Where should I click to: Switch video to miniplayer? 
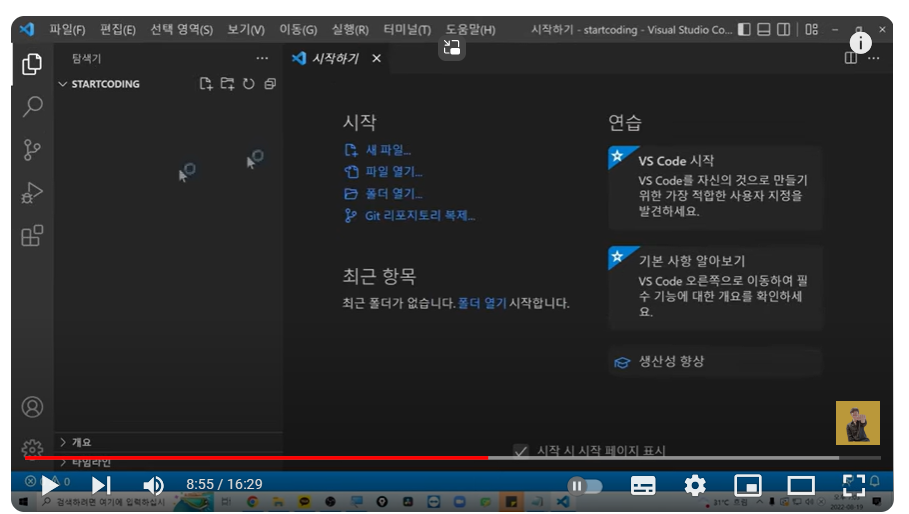[748, 486]
